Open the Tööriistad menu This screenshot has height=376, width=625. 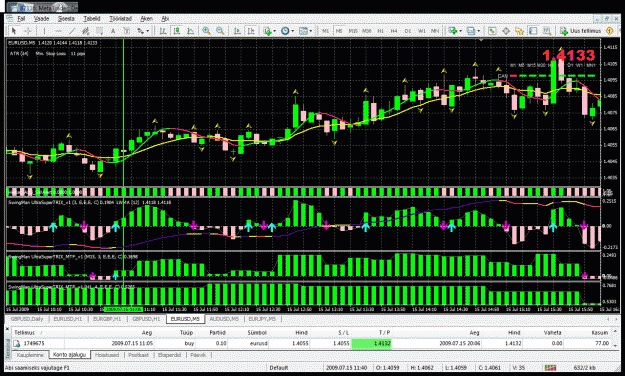point(120,18)
